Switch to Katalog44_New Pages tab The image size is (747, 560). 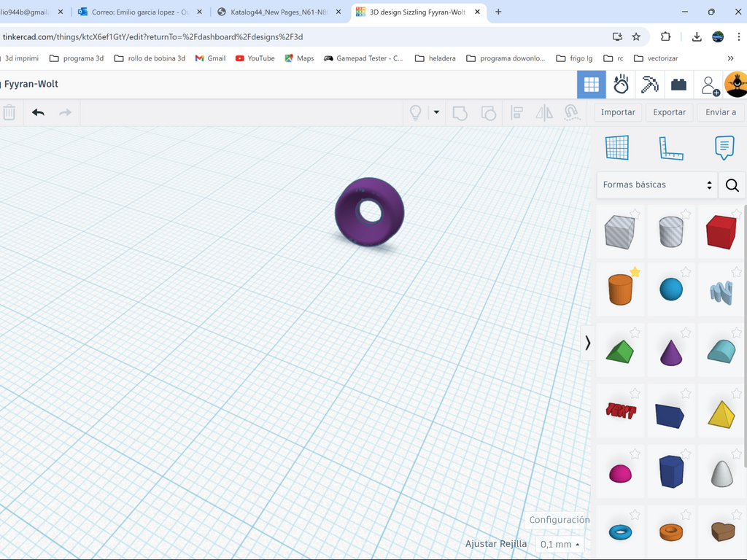(x=279, y=12)
